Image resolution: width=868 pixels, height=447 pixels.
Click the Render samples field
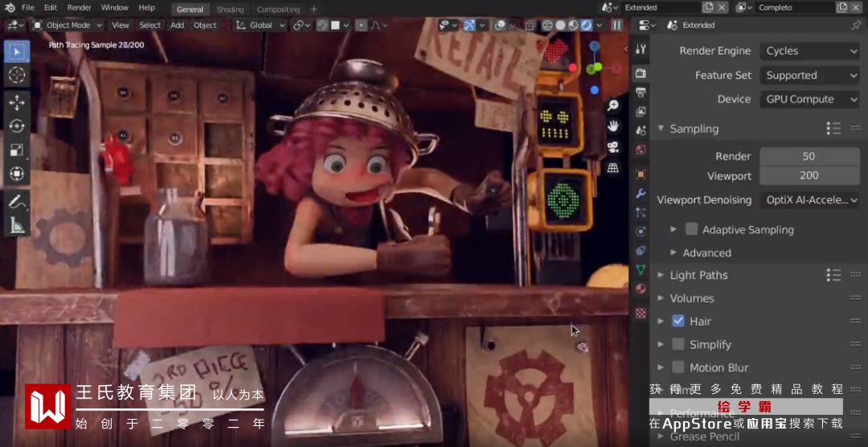(x=809, y=156)
